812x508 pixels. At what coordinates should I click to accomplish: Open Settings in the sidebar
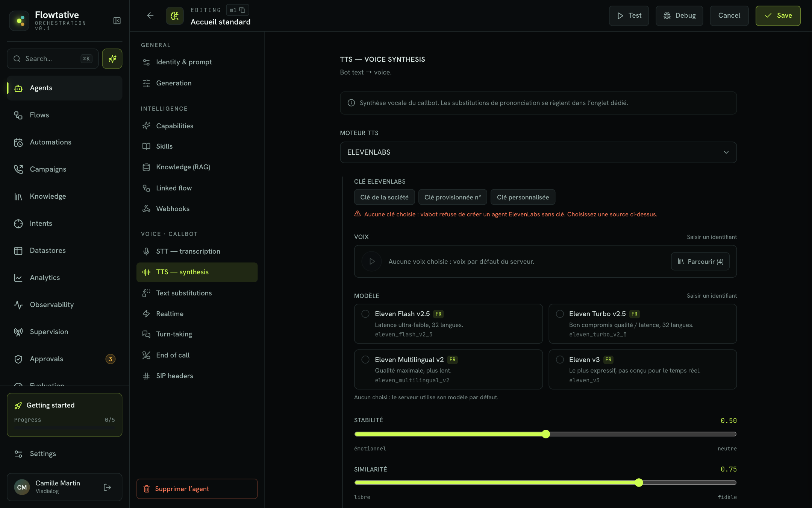point(64,454)
